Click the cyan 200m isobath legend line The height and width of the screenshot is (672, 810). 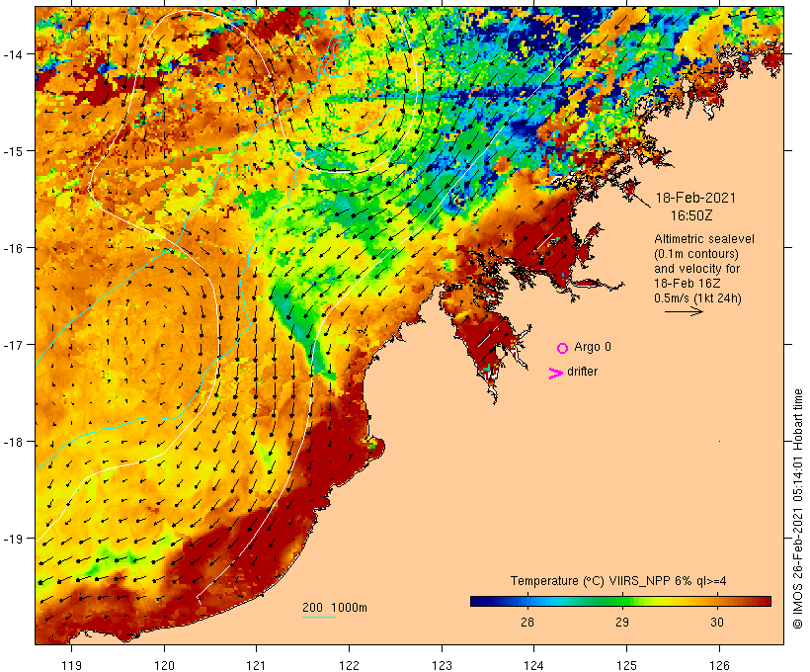319,617
